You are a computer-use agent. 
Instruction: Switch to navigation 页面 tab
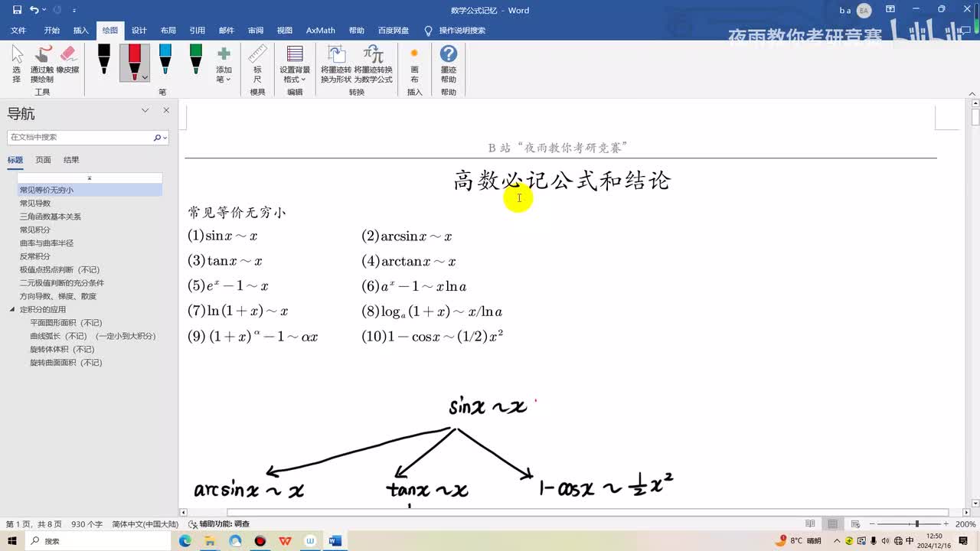tap(43, 160)
